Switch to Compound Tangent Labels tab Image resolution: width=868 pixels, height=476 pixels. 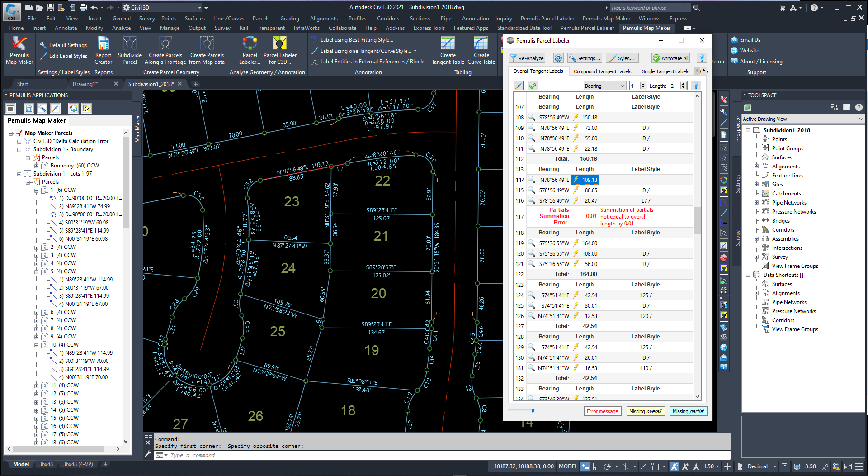[x=602, y=71]
